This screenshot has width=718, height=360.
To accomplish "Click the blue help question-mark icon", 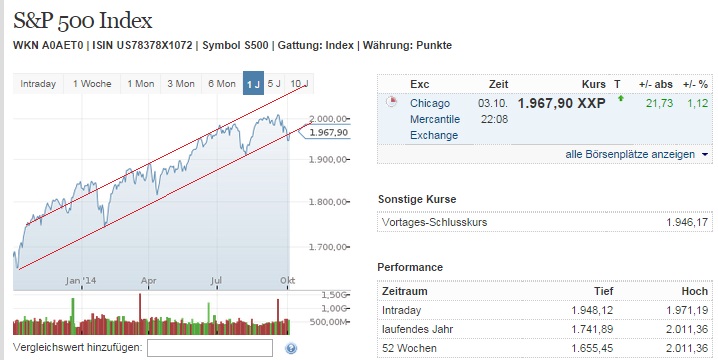I will [x=291, y=349].
